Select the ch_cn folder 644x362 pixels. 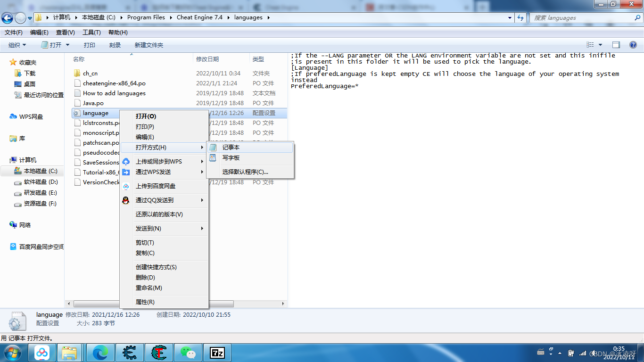point(91,73)
